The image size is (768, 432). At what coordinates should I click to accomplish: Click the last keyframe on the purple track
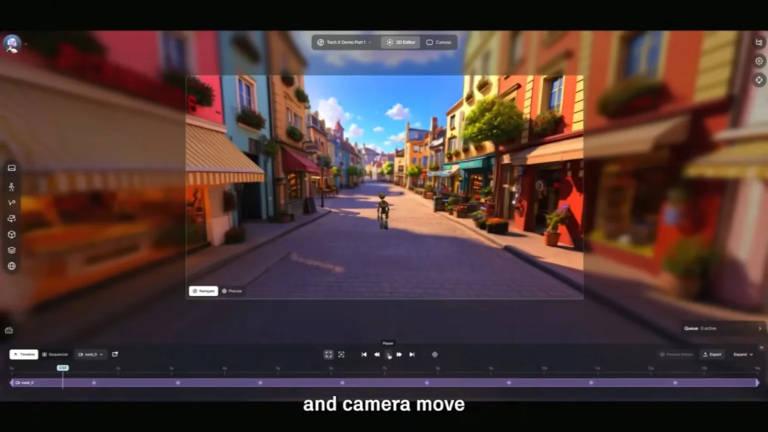pos(675,383)
